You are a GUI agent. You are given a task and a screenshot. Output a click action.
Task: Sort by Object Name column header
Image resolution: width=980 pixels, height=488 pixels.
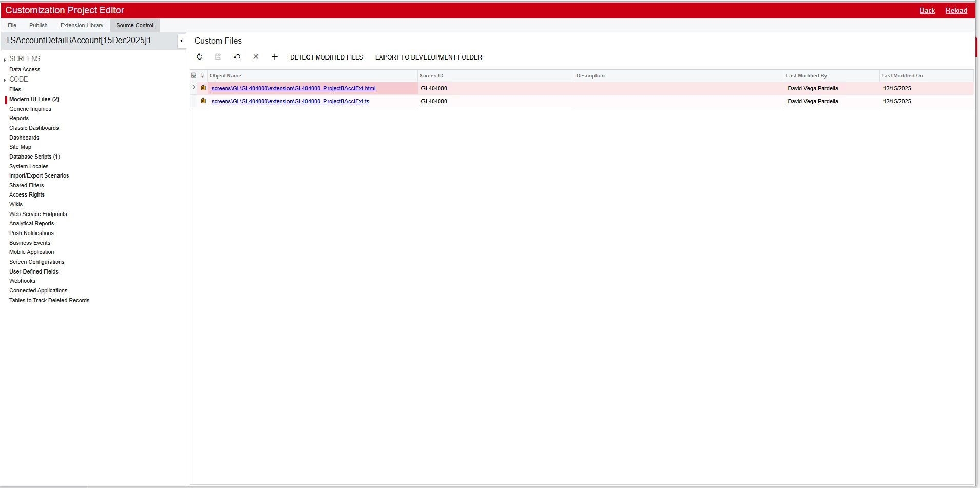point(312,75)
